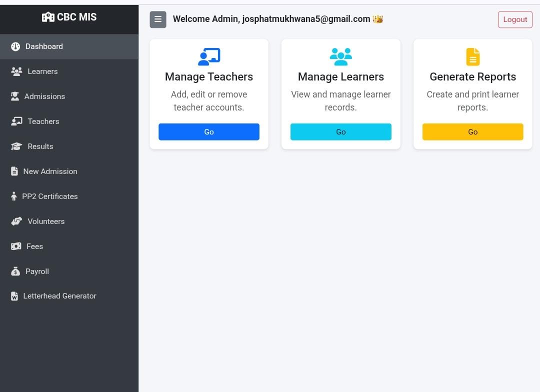Screen dimensions: 540x392
Task: Click the Manage Teachers chalkboard icon
Action: point(209,56)
